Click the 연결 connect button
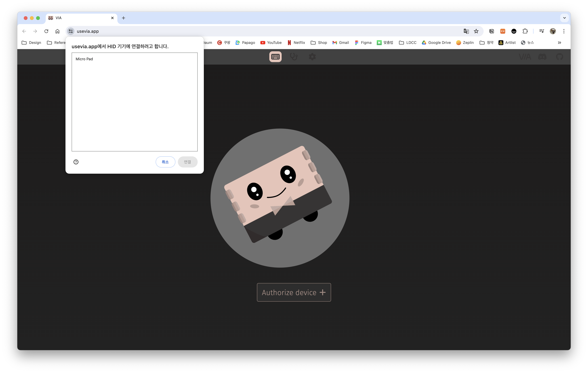Screen dimensions: 588x373 [187, 162]
